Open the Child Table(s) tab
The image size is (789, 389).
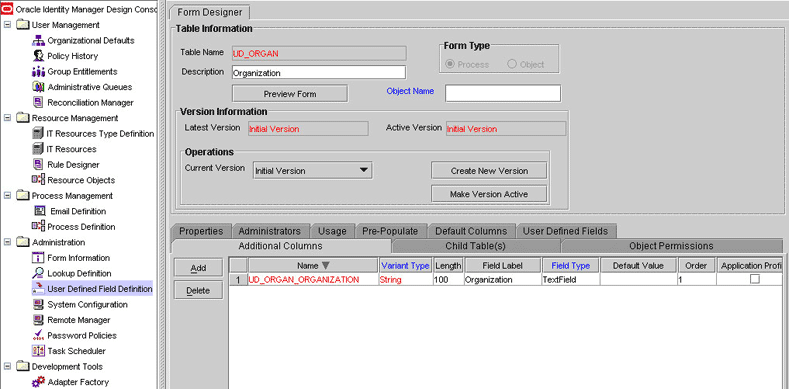476,246
